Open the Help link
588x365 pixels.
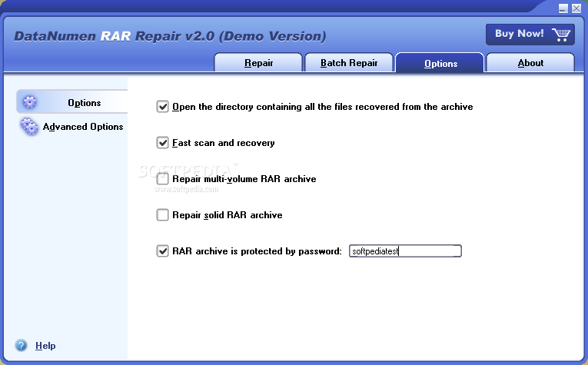click(x=45, y=346)
